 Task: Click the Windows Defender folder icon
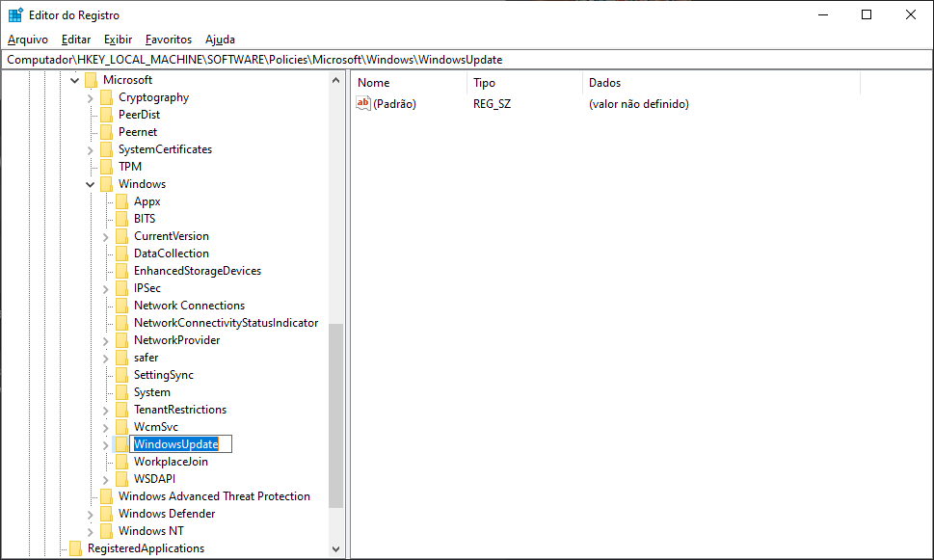[106, 514]
